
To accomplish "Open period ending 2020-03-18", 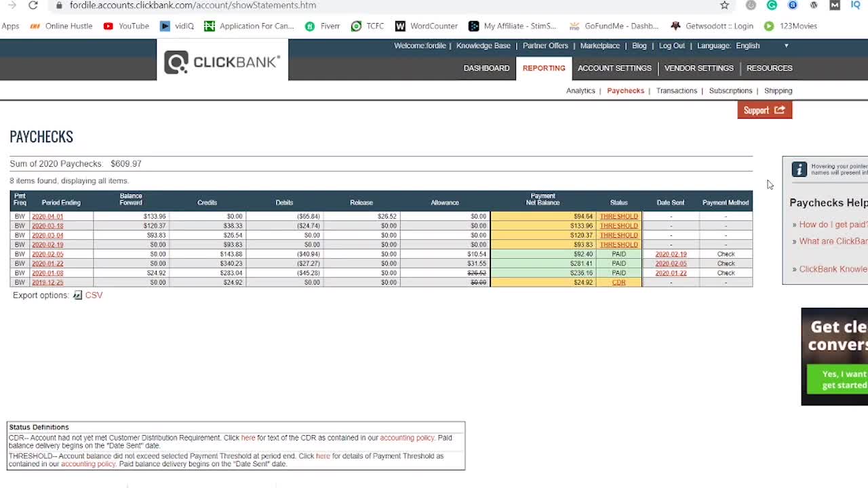I will coord(47,226).
